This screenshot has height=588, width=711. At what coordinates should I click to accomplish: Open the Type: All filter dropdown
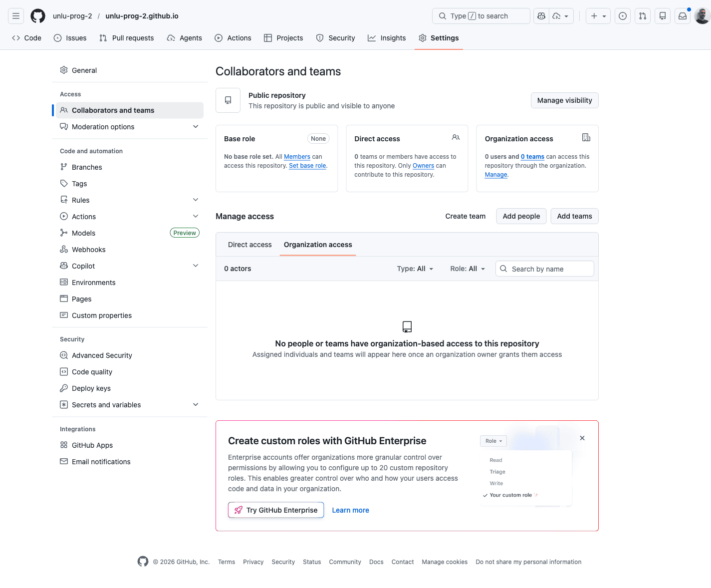pos(415,269)
